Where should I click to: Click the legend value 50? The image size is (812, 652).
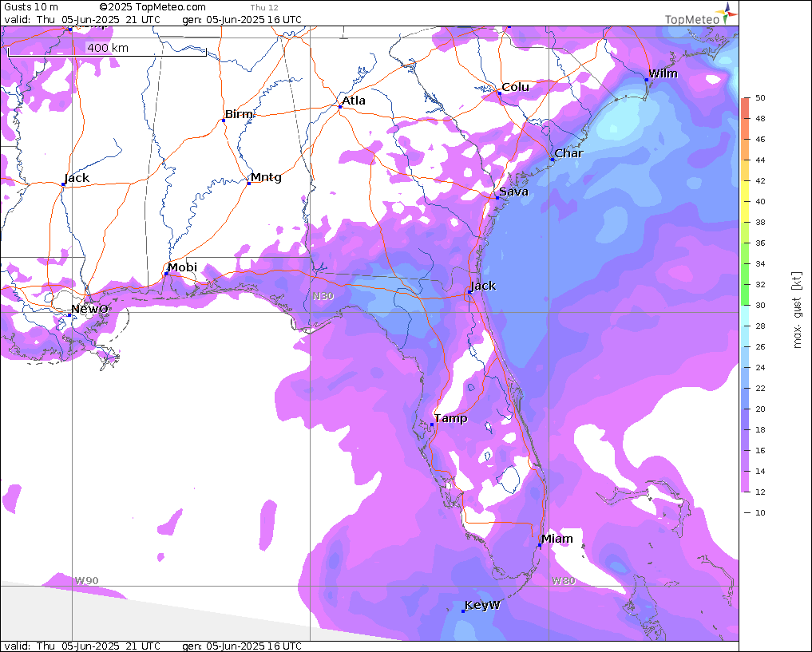tap(760, 98)
